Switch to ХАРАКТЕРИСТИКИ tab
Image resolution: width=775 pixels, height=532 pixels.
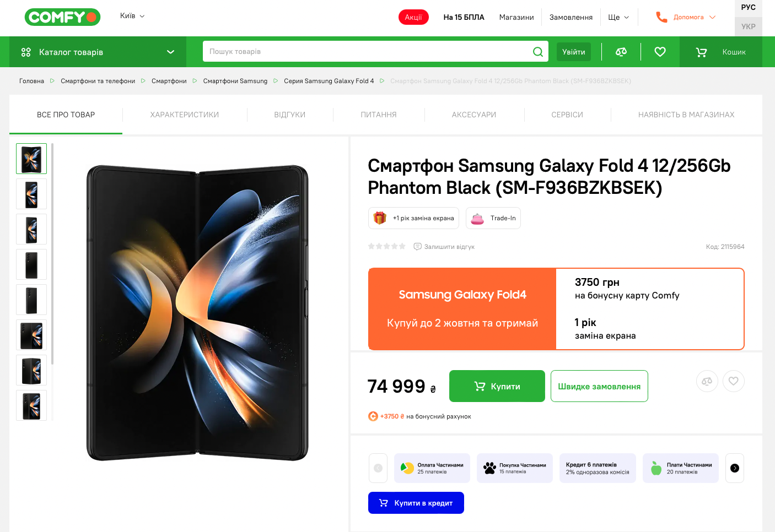[x=185, y=115]
